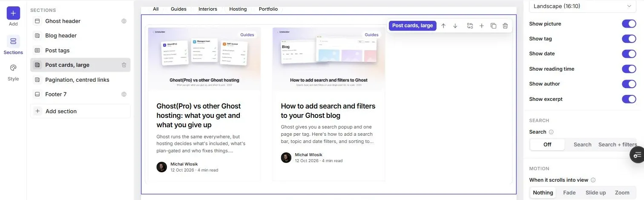This screenshot has height=200, width=644.
Task: Click the Guides tag on the Ghost(Pro) card
Action: [247, 35]
